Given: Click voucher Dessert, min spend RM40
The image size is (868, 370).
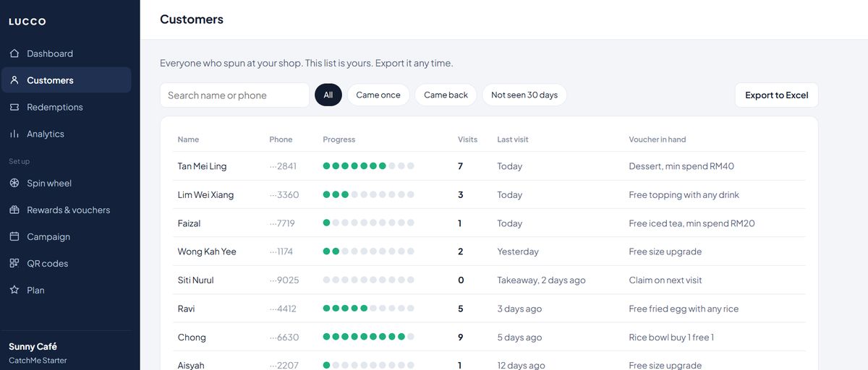Looking at the screenshot, I should point(681,166).
